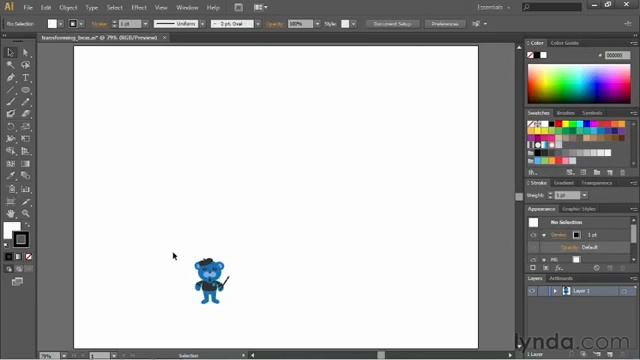Select the Free Transform tool
Viewport: 640px width, 360px height.
point(25,139)
